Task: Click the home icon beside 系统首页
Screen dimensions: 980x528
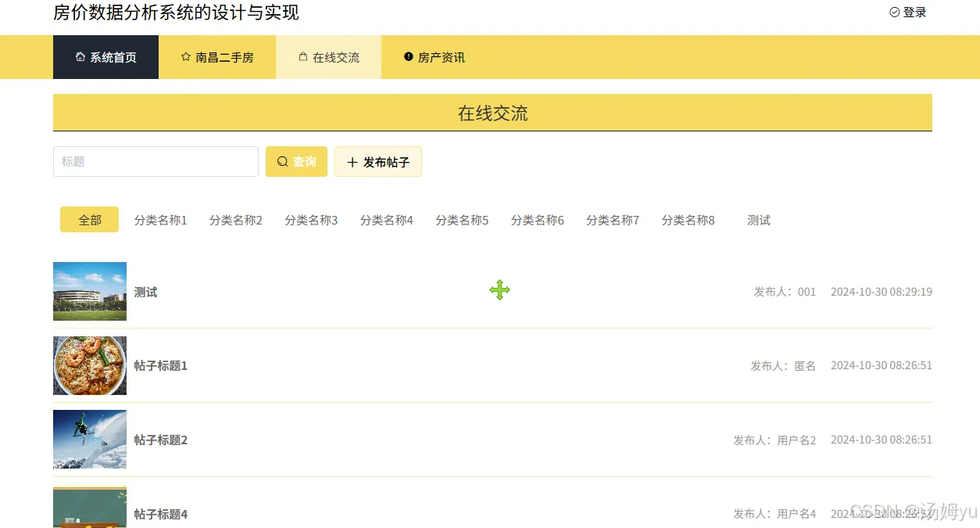Action: coord(80,57)
